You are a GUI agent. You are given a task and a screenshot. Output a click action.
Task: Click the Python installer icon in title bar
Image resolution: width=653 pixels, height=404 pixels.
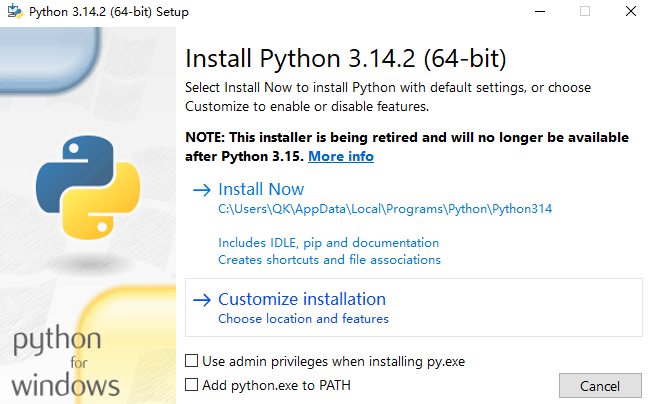click(15, 11)
